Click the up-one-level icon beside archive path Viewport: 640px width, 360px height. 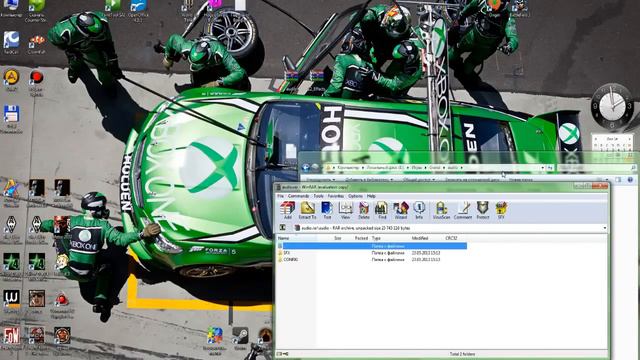point(282,228)
